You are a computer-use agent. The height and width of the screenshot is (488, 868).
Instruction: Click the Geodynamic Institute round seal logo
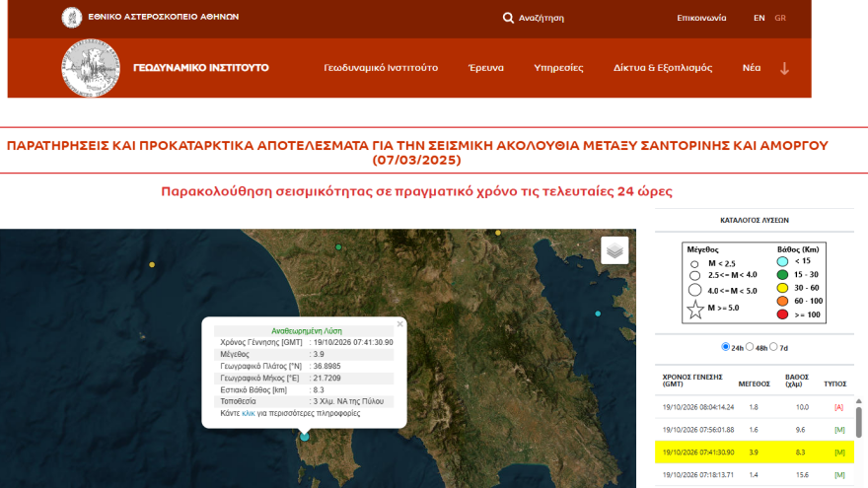click(x=91, y=67)
